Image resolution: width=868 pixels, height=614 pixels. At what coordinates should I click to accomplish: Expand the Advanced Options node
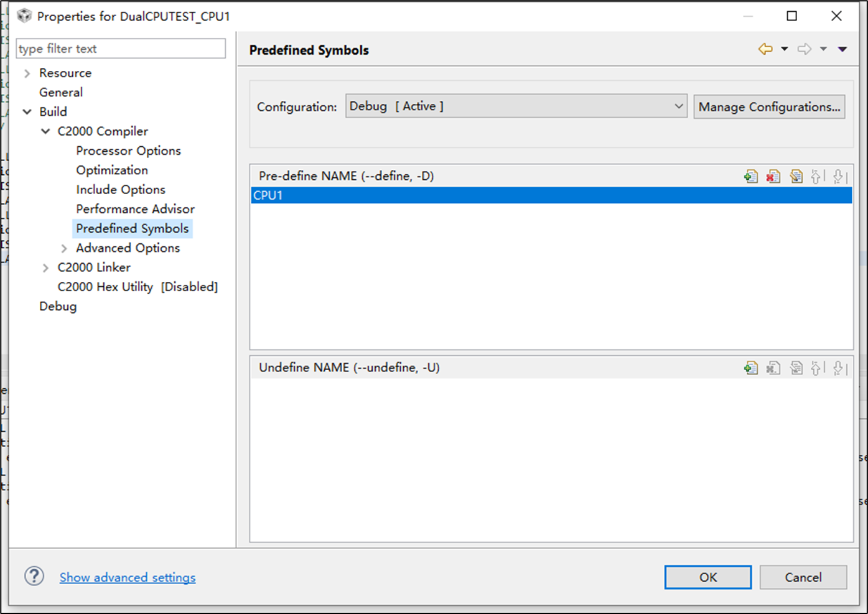pos(64,248)
